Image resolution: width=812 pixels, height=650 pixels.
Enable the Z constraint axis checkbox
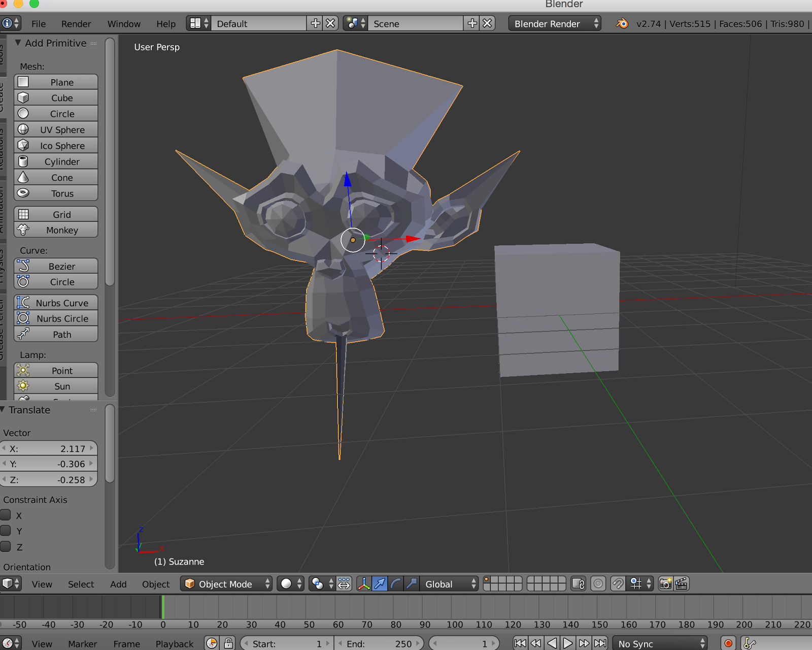(x=6, y=546)
